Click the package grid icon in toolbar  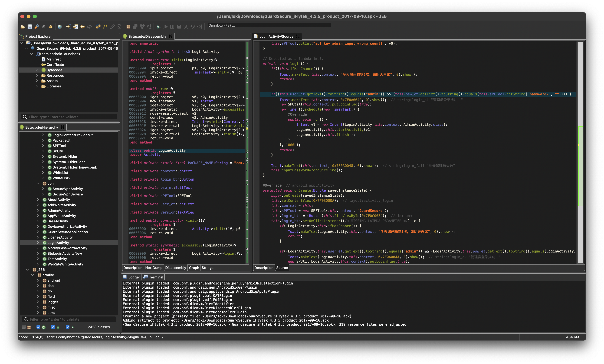[128, 27]
